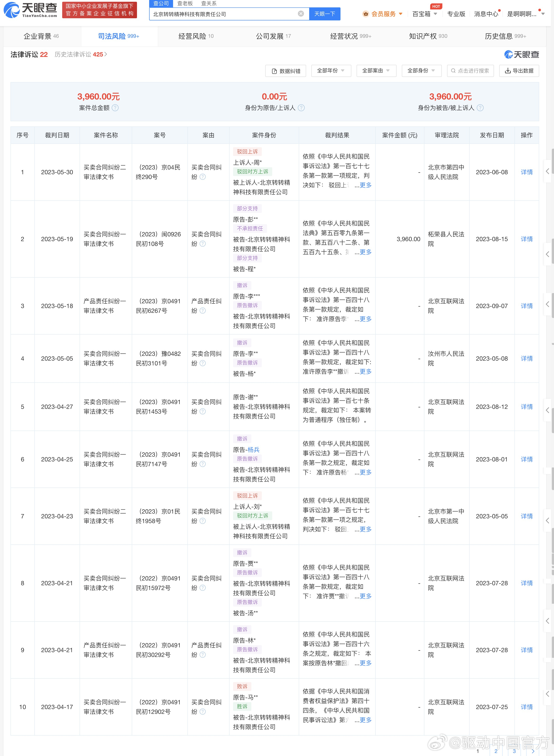
Task: Open 历史法律诉讼 425 link
Action: pyautogui.click(x=81, y=54)
